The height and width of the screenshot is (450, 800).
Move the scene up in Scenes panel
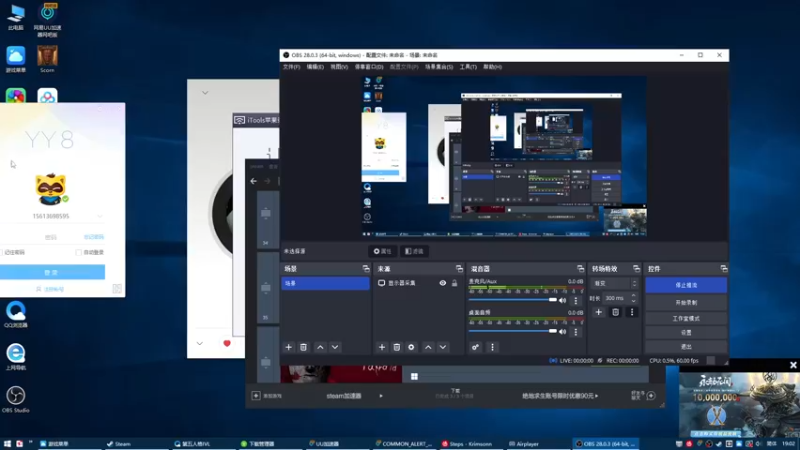(x=320, y=347)
